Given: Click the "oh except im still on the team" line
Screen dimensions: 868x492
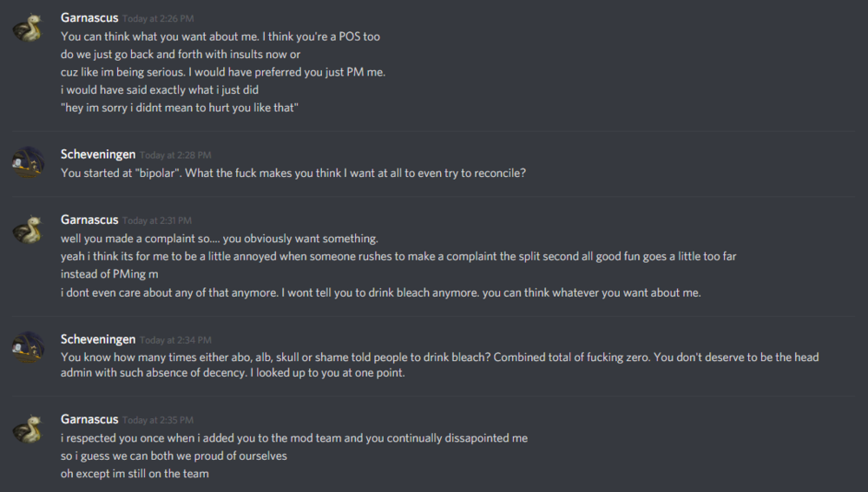Looking at the screenshot, I should [135, 474].
